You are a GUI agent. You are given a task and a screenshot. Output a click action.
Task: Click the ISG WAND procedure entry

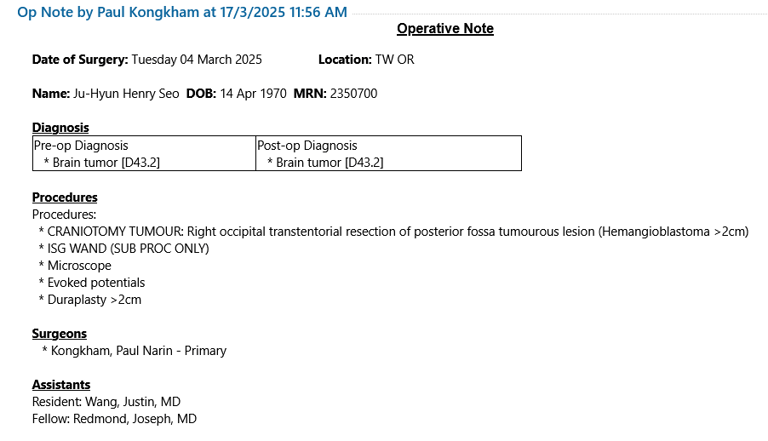(x=123, y=248)
